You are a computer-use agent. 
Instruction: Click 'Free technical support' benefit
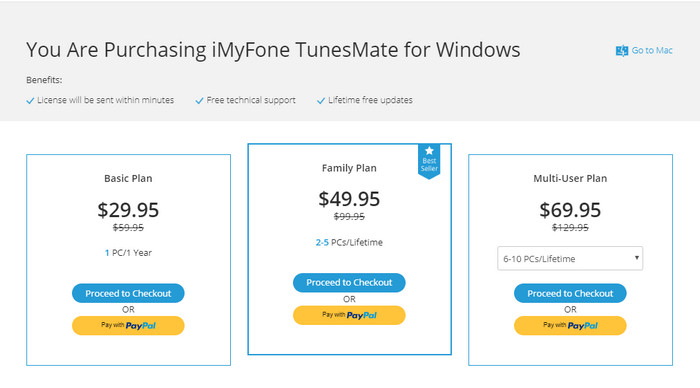pyautogui.click(x=251, y=100)
